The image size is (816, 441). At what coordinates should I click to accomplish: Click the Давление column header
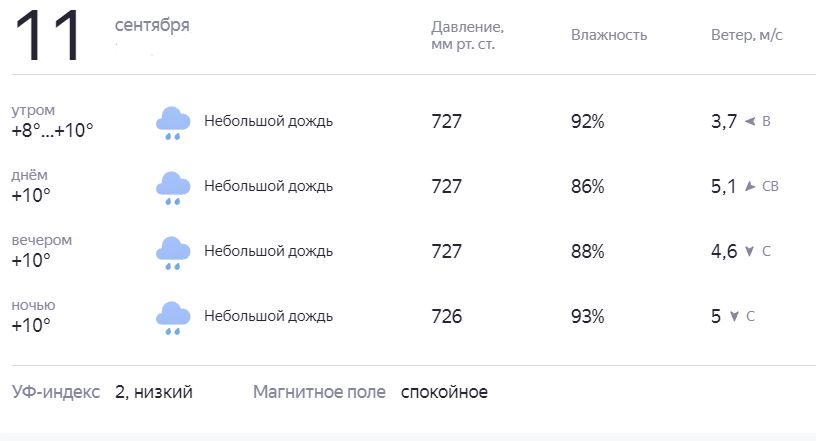click(x=467, y=35)
